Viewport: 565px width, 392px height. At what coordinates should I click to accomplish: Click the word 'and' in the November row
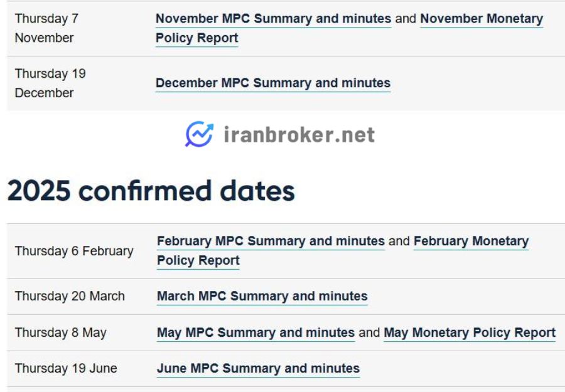point(406,19)
